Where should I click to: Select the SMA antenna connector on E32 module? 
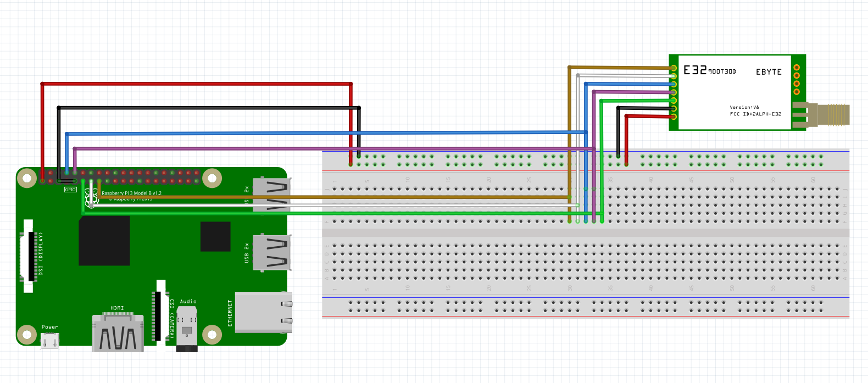tap(828, 114)
